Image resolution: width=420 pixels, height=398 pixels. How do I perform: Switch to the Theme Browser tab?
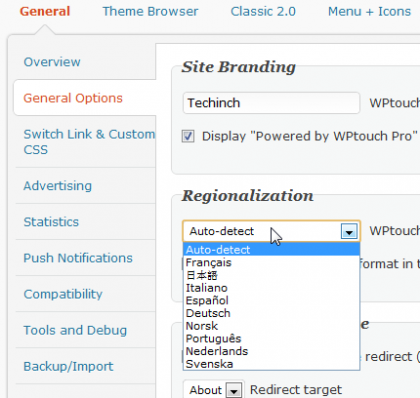(x=150, y=11)
